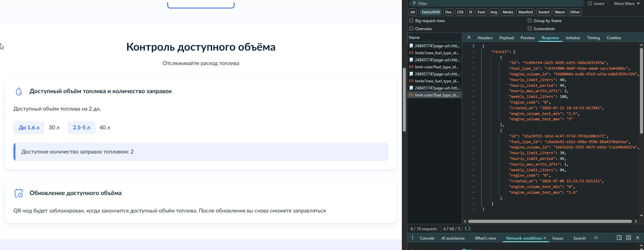Select the Network conditions drawer tab

click(524, 238)
